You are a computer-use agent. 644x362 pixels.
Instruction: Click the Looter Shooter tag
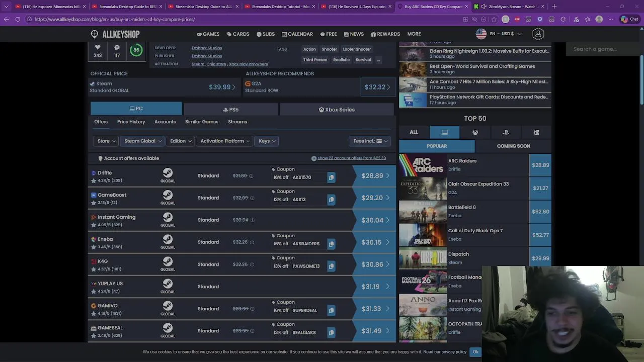pos(357,49)
